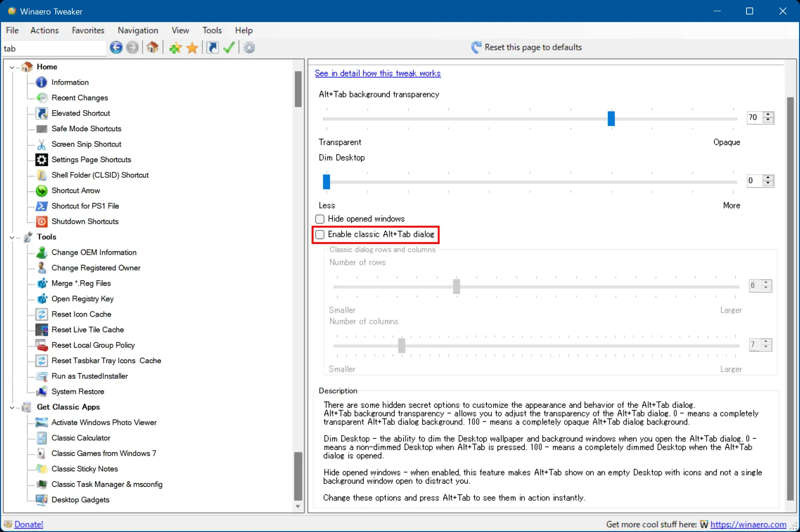Click the Screen Snip scissors icon
The image size is (800, 532).
[42, 144]
